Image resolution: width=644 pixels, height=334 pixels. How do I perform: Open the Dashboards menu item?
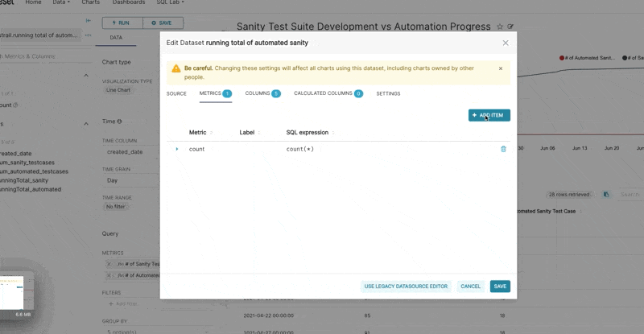pyautogui.click(x=129, y=2)
